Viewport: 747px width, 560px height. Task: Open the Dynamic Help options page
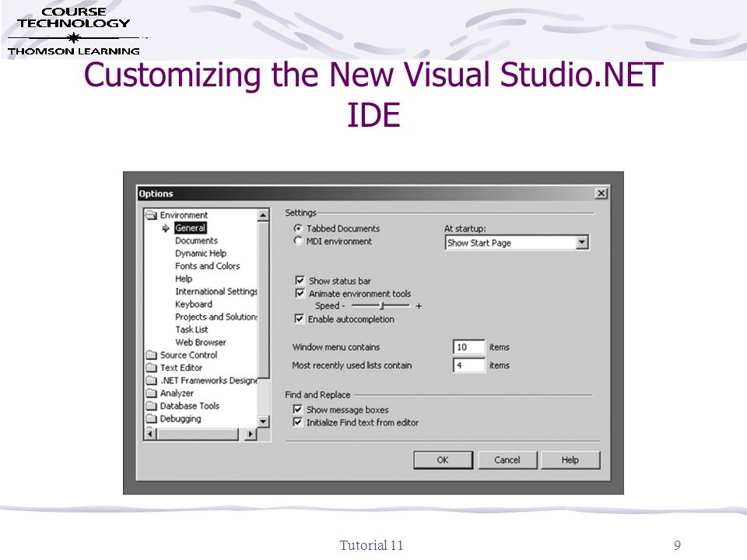201,254
